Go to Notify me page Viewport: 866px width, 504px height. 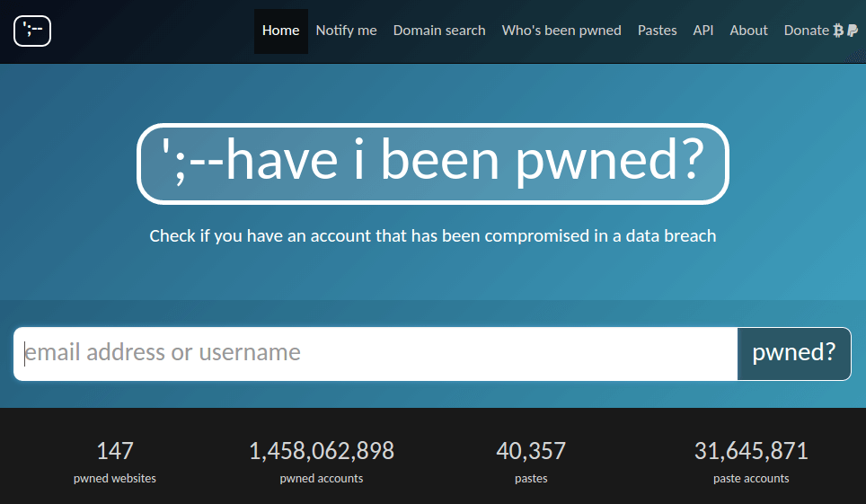coord(346,31)
